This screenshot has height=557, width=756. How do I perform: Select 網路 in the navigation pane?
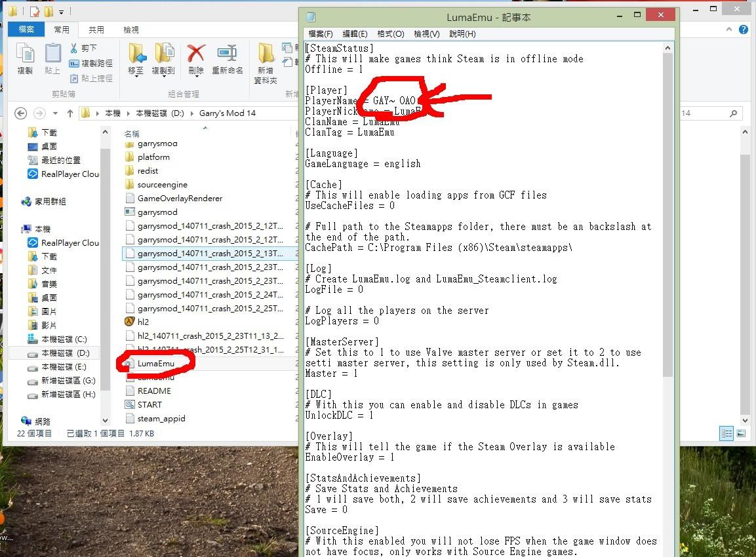click(x=35, y=421)
